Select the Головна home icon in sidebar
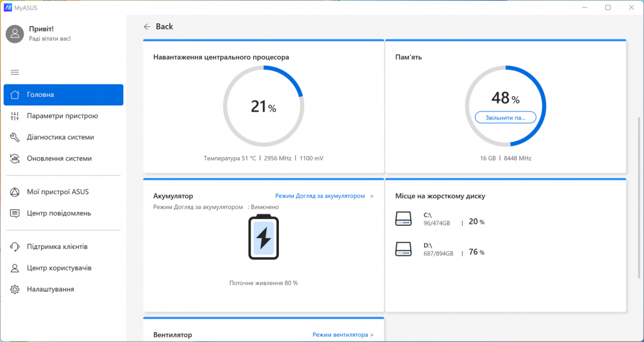644x342 pixels. [15, 95]
